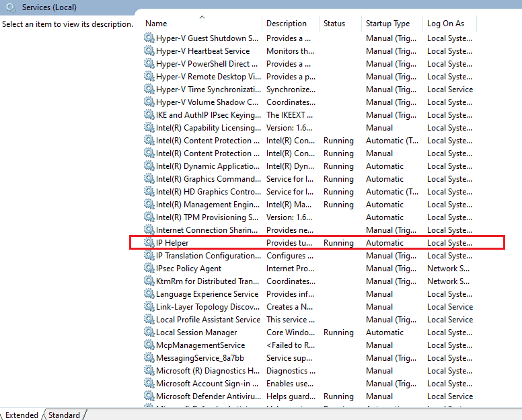Screen dimensions: 522x420
Task: Click the Hyper-V Guest Shutdown service gear icon
Action: pyautogui.click(x=149, y=38)
